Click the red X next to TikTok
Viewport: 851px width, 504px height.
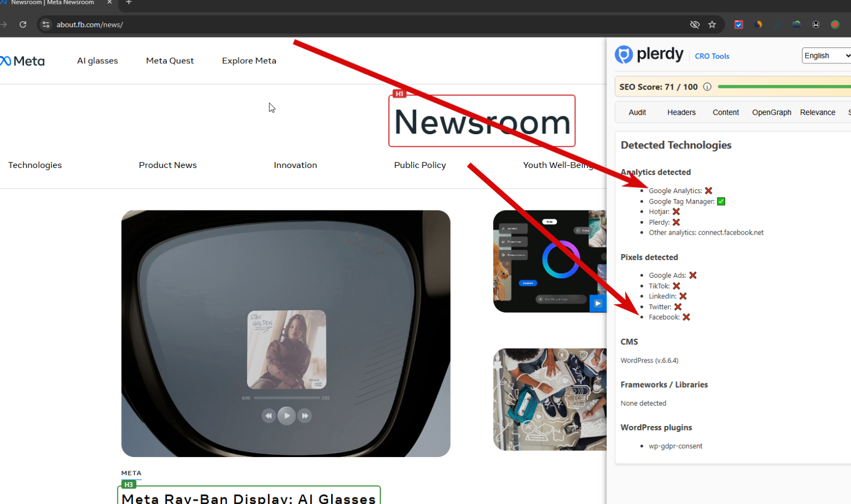[676, 286]
